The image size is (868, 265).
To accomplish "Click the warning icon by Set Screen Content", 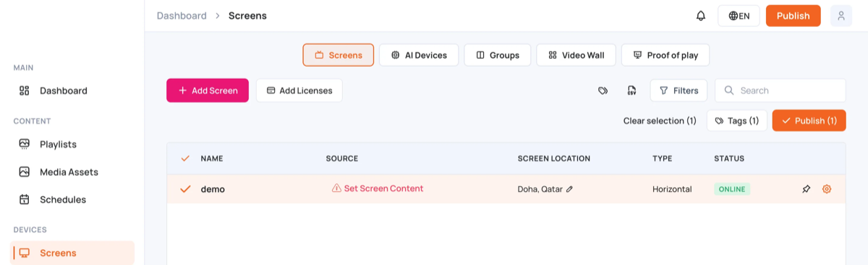I will [336, 188].
